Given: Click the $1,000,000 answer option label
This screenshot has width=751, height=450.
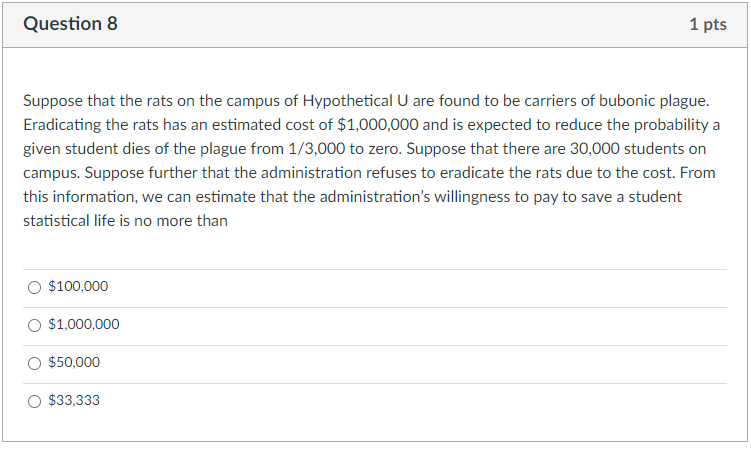Looking at the screenshot, I should pos(84,325).
